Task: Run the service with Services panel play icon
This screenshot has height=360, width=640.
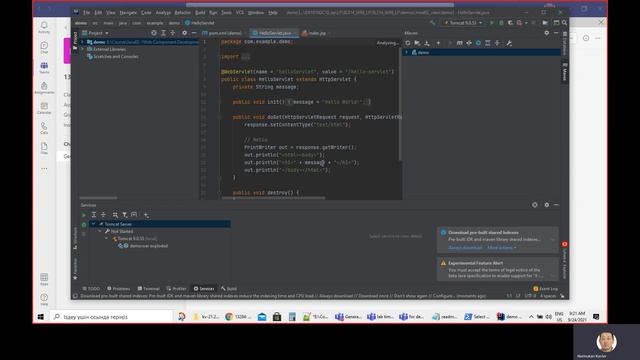Action: click(x=84, y=215)
